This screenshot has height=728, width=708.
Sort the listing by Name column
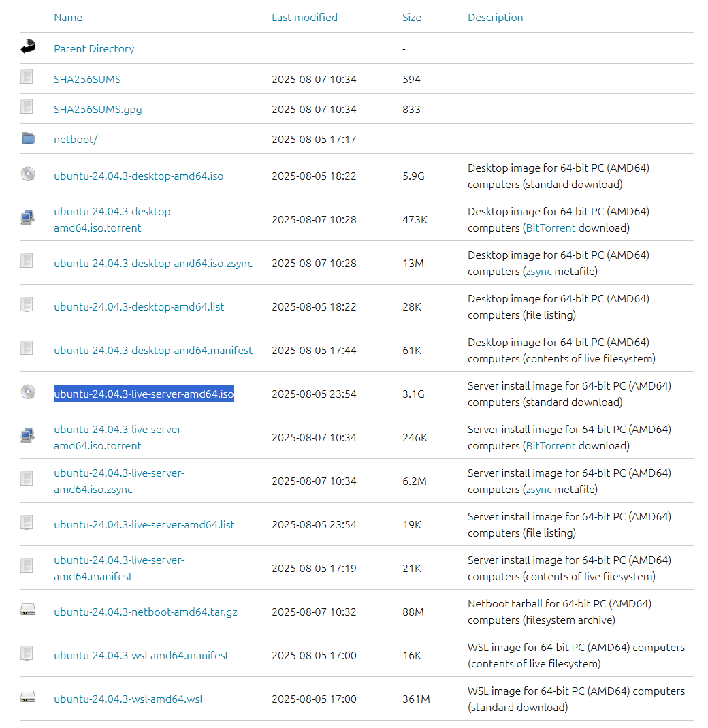point(68,18)
